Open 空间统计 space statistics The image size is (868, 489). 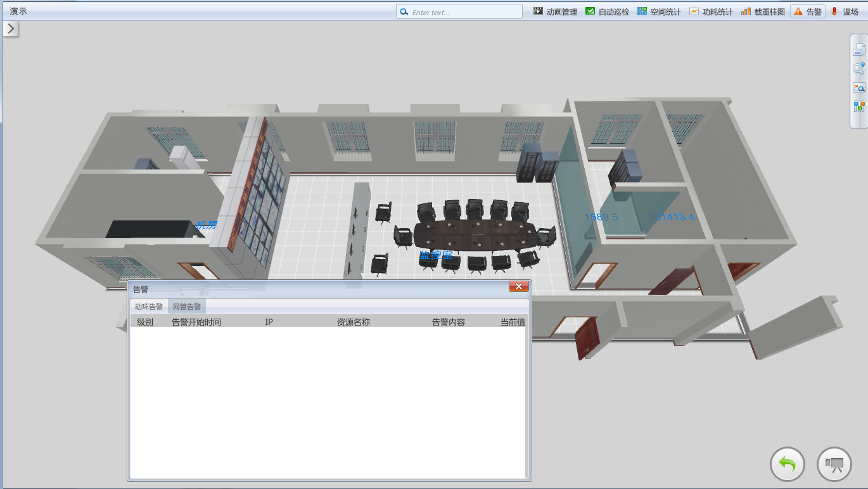[659, 11]
